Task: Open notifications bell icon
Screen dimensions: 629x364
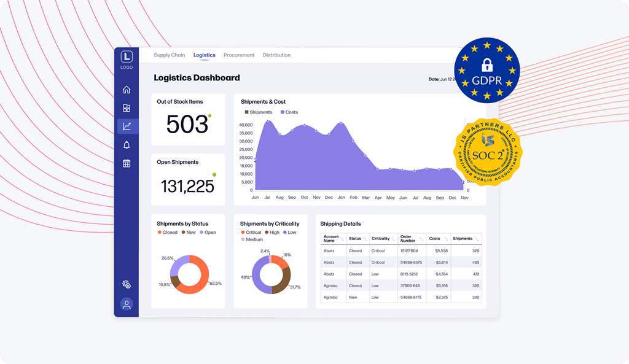Action: coord(127,145)
